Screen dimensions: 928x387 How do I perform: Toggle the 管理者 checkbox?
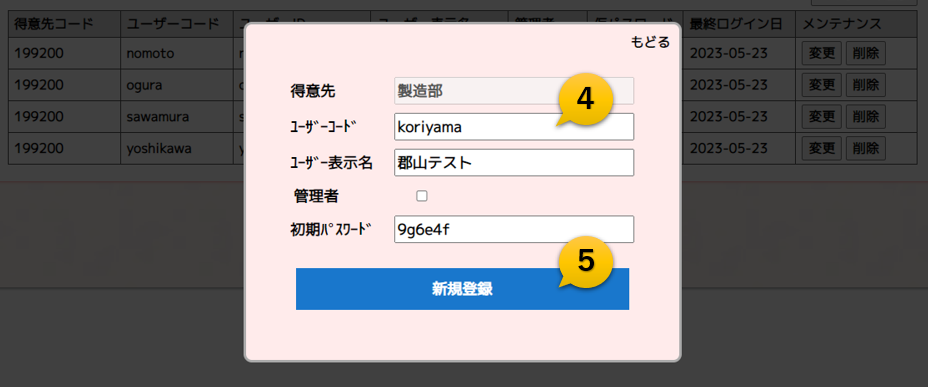(x=422, y=196)
